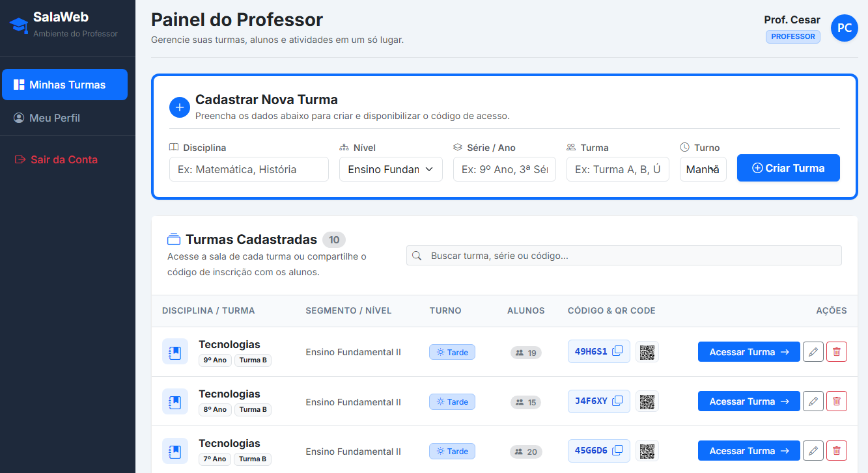
Task: Focus the Série / Ano input field
Action: (x=505, y=169)
